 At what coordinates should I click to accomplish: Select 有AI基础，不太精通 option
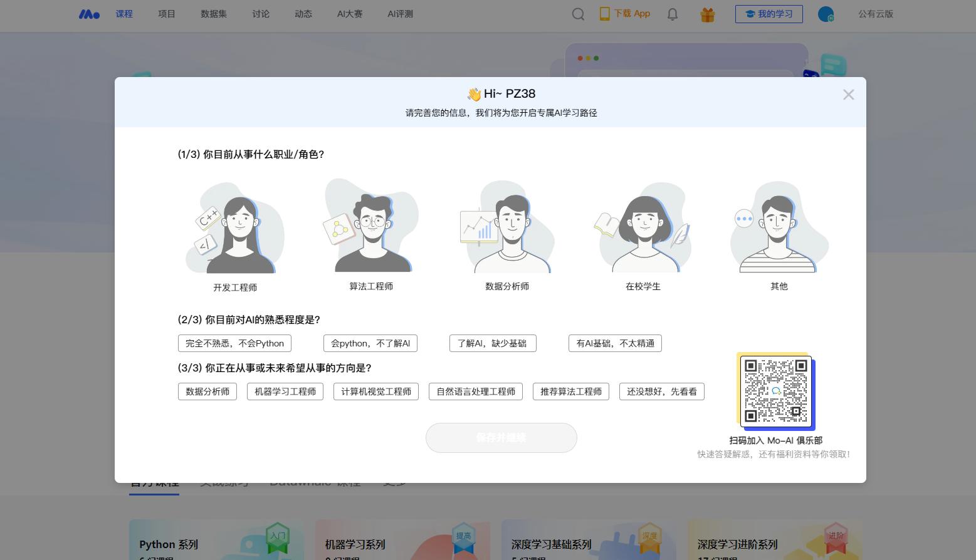615,343
